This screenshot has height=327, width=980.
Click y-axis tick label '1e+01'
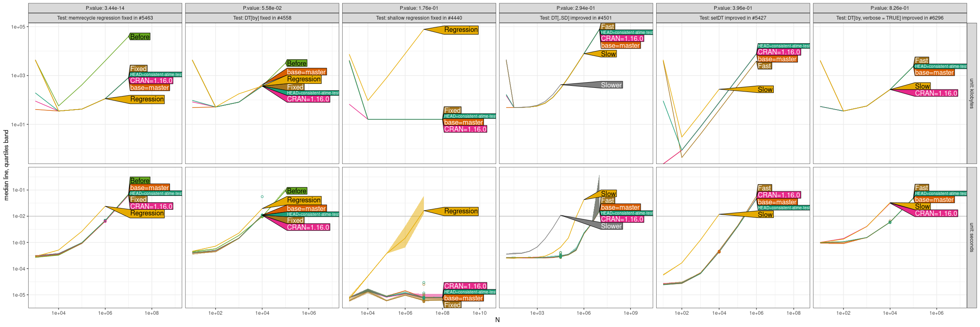18,124
